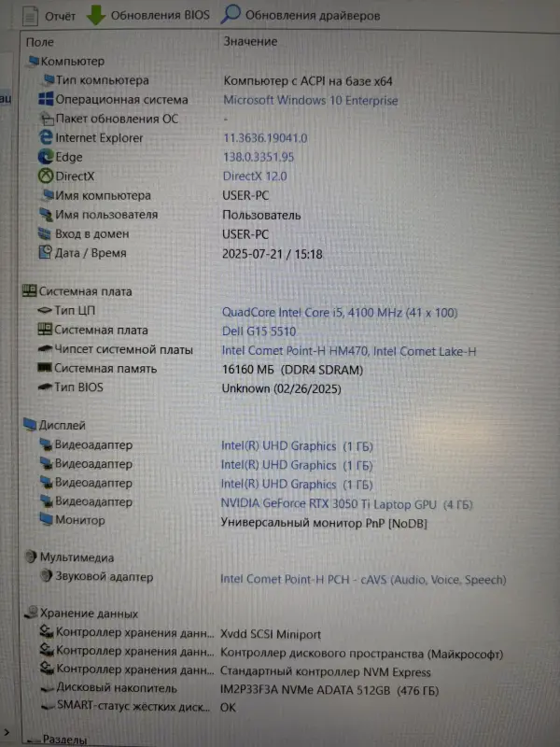Click the Системная память RAM icon
The height and width of the screenshot is (747, 560).
[44, 367]
